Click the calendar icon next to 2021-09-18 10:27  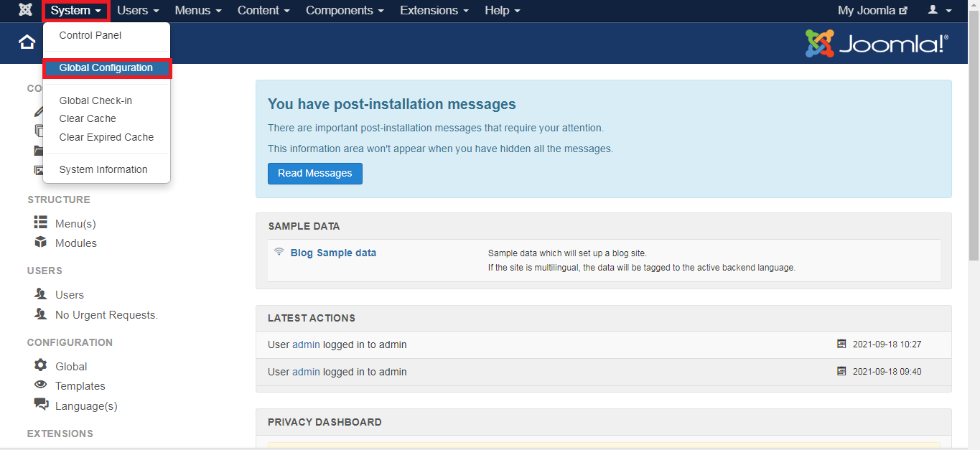coord(841,344)
